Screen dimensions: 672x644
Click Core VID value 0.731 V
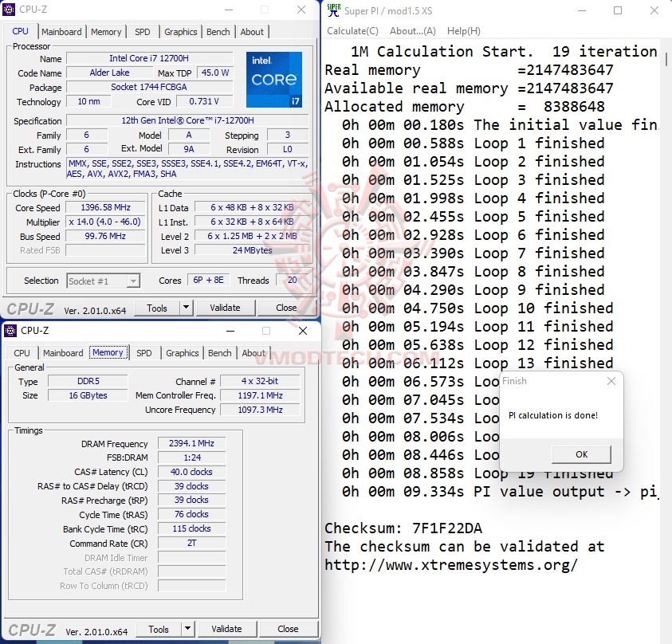204,101
